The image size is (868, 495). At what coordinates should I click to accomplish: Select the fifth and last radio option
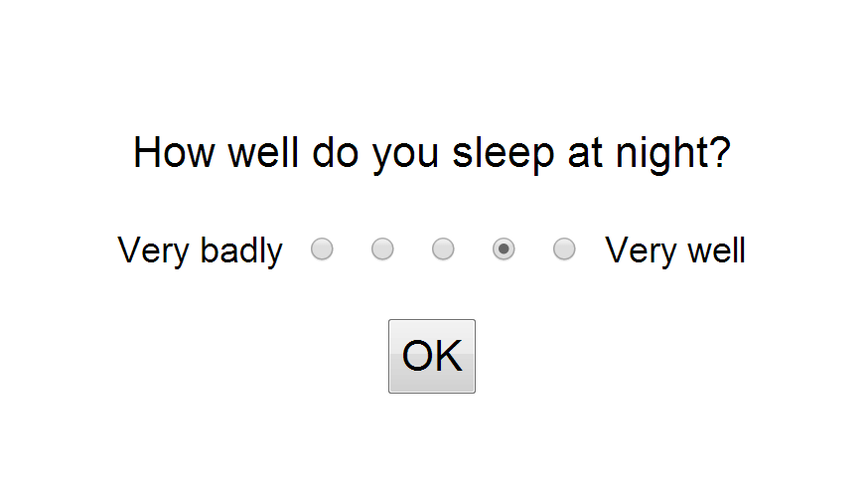[564, 249]
